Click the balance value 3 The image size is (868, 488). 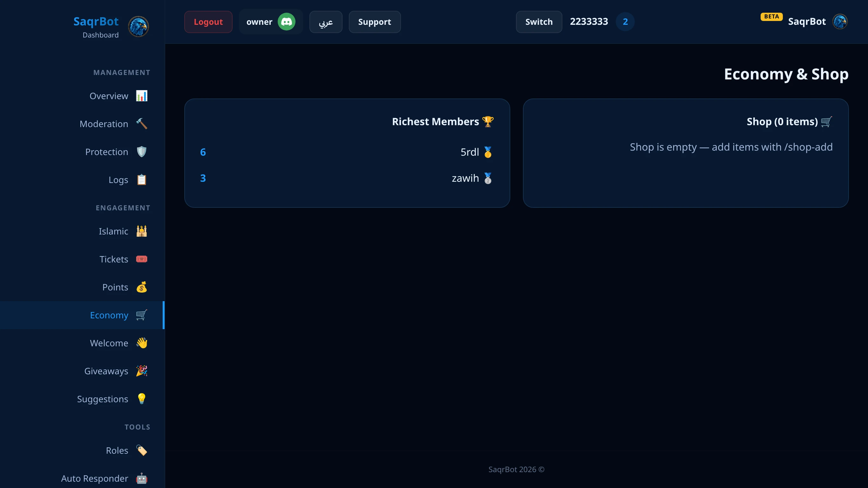(203, 178)
